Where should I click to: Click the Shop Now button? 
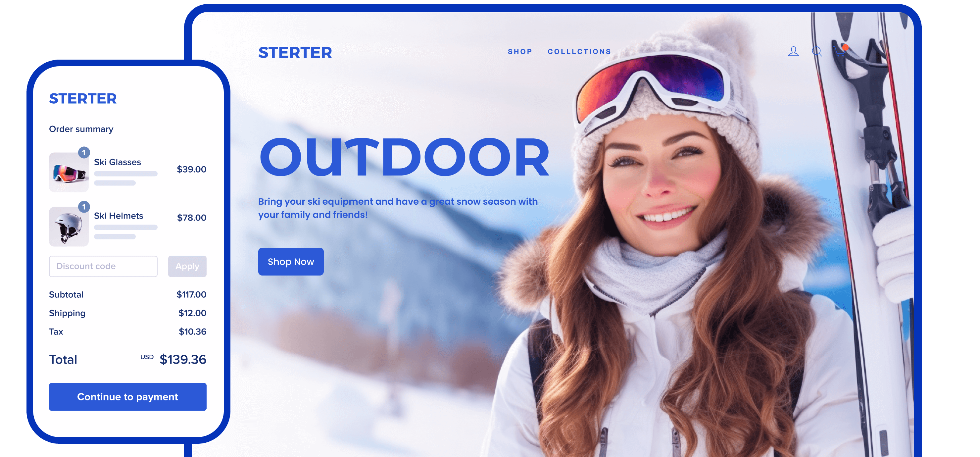292,261
